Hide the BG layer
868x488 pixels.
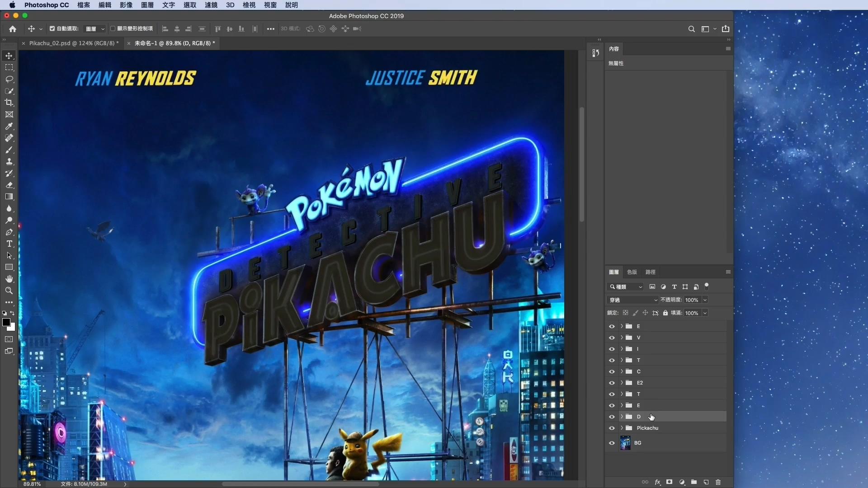(612, 443)
